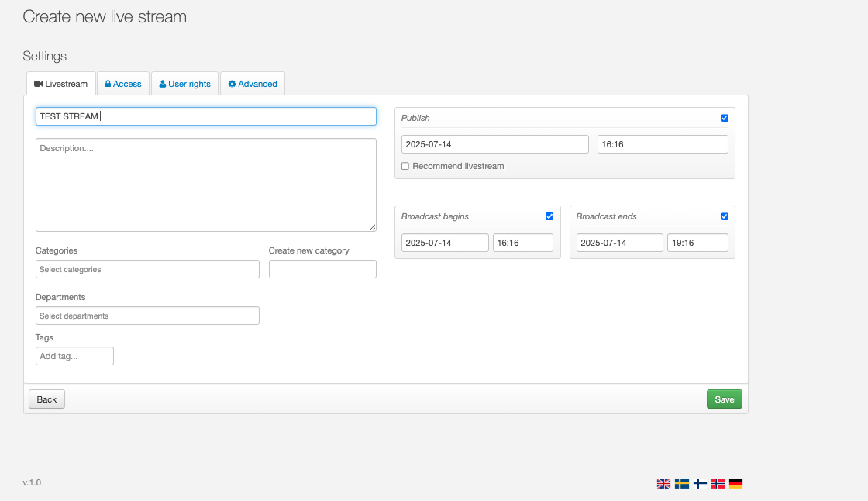Click into the Description text area
The width and height of the screenshot is (868, 501).
click(205, 185)
